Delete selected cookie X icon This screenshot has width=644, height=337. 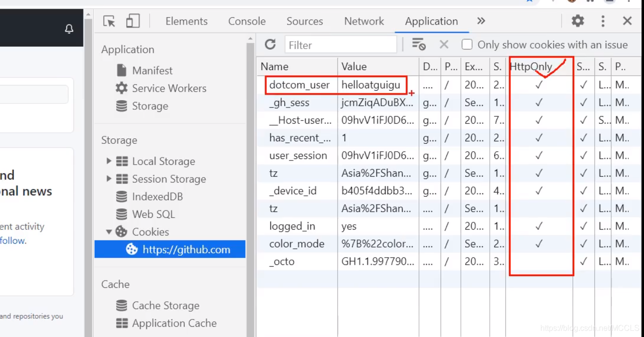[444, 45]
